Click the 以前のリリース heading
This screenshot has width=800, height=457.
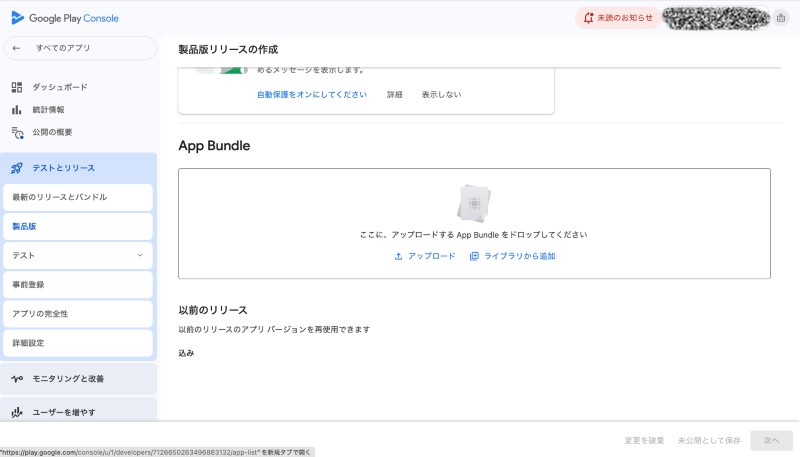tap(213, 310)
